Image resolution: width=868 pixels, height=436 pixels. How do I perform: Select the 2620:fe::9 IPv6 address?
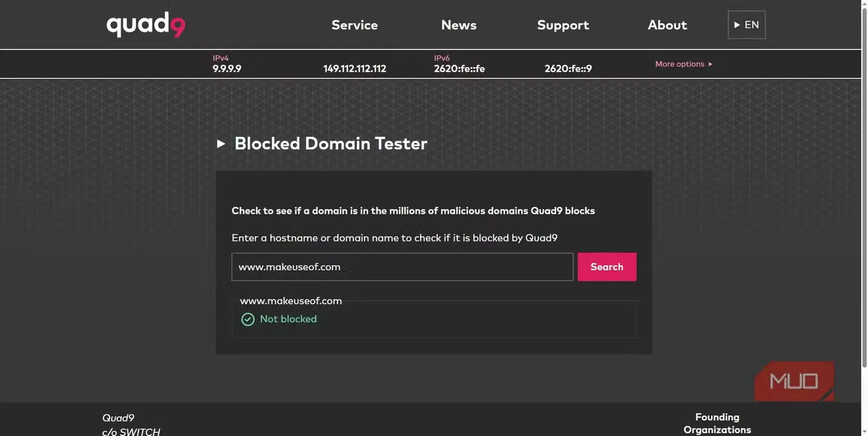[x=568, y=69]
